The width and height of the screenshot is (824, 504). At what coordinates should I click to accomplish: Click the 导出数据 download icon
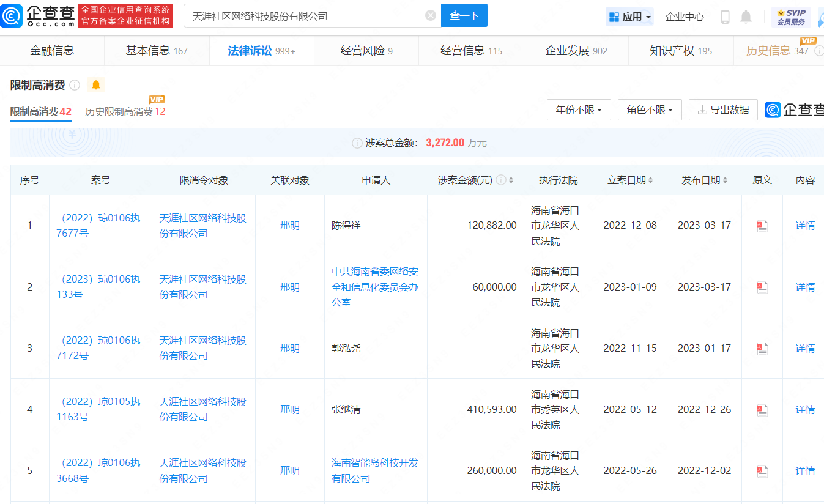point(703,109)
